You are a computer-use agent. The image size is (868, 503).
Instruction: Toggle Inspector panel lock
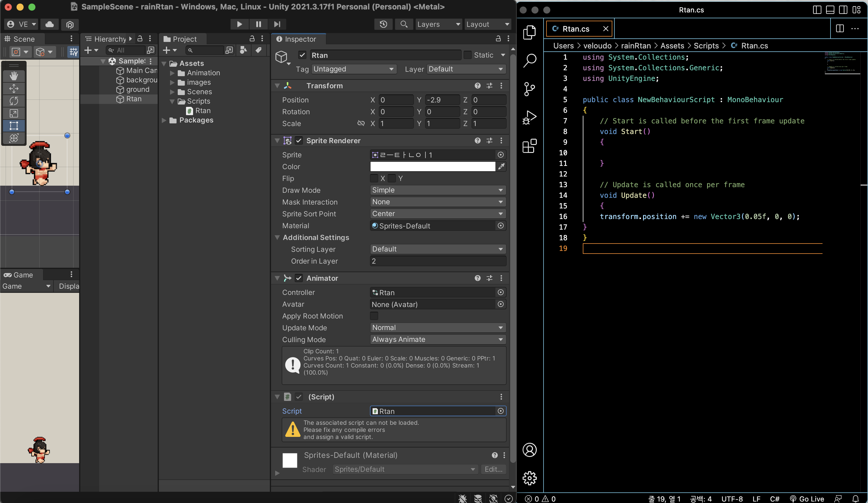(498, 39)
